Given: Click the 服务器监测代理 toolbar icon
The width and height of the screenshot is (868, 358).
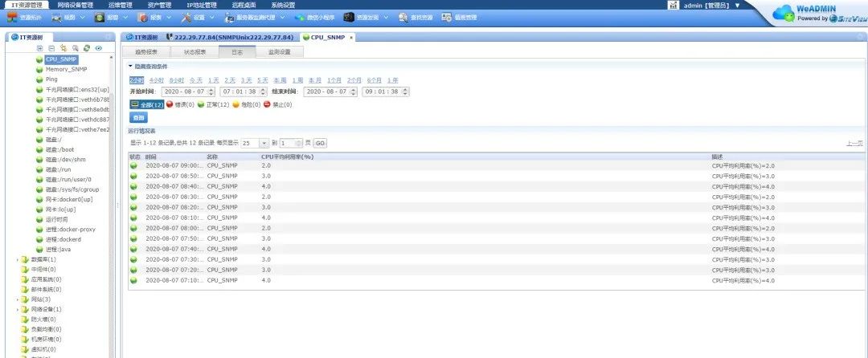Looking at the screenshot, I should (x=230, y=18).
